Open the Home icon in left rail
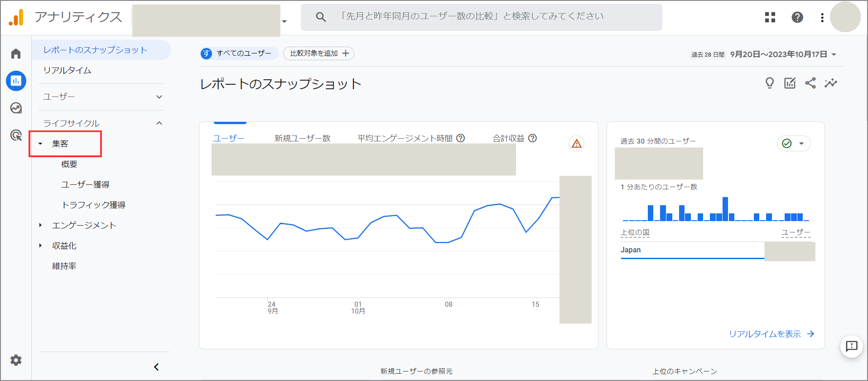This screenshot has height=381, width=868. coord(16,54)
